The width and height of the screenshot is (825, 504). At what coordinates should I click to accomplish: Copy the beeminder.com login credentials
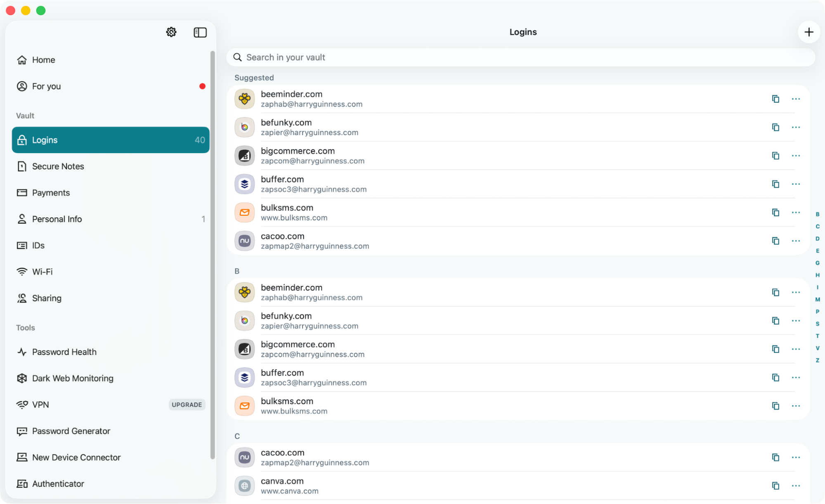click(x=776, y=99)
